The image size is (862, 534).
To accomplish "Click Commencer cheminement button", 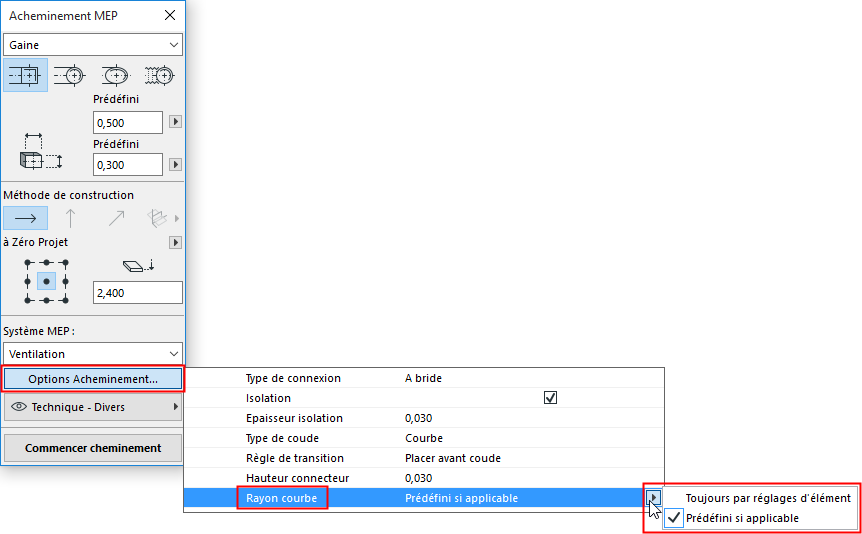I will point(93,448).
